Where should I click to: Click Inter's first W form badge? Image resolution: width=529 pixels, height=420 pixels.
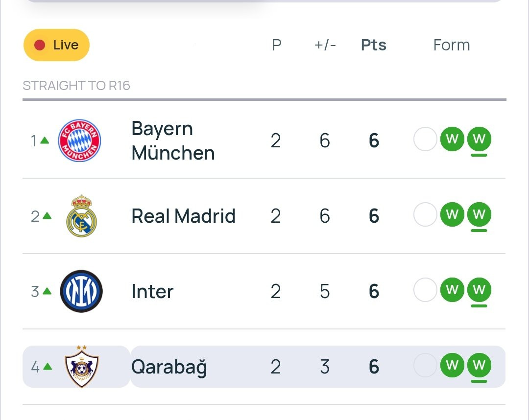point(452,290)
